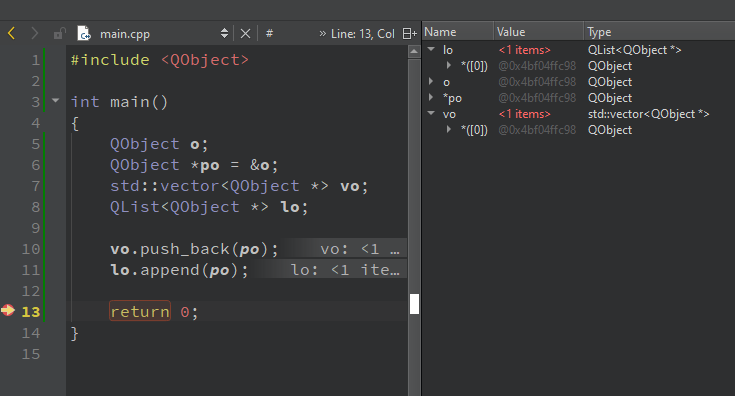Select the QList<QObject *> type cell

point(635,50)
